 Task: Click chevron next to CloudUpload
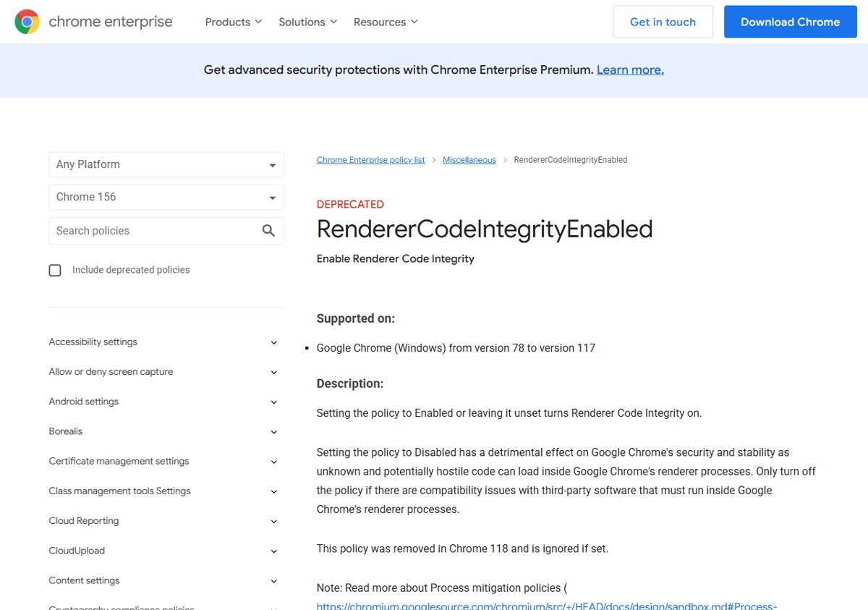tap(273, 551)
